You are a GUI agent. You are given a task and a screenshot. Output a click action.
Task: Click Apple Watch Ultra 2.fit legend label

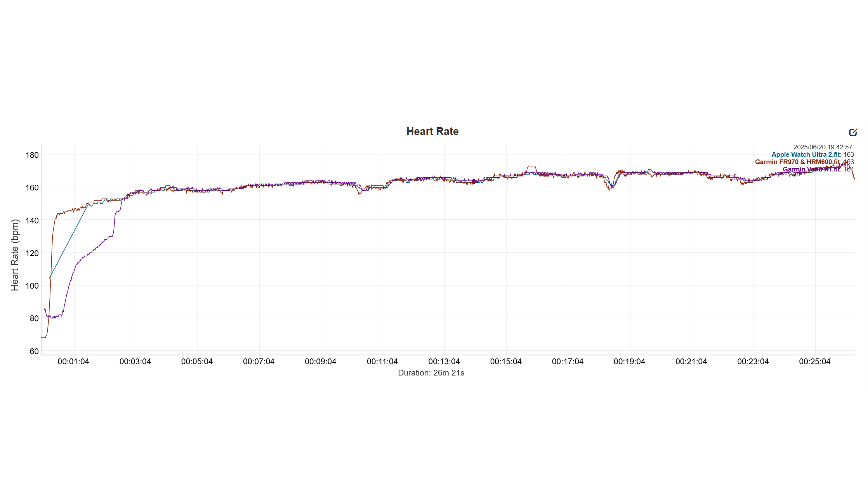click(x=806, y=154)
